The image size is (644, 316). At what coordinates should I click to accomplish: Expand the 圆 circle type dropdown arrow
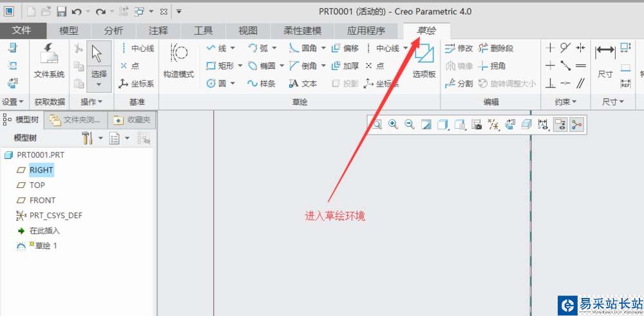(x=232, y=83)
